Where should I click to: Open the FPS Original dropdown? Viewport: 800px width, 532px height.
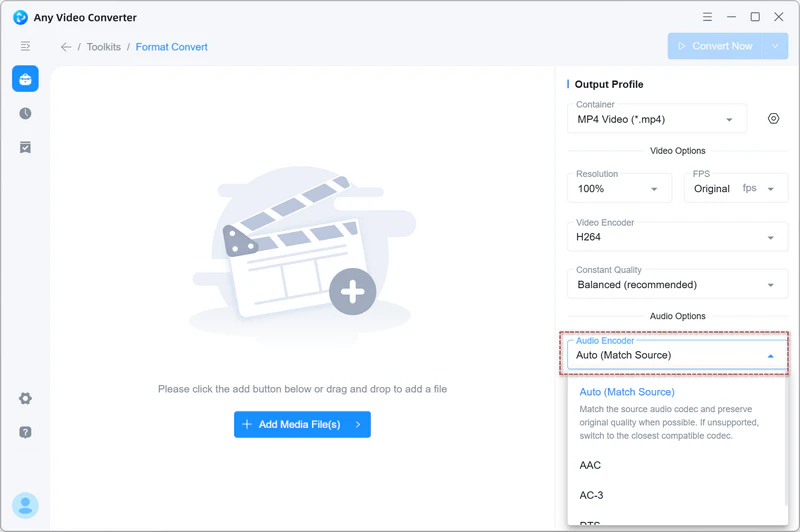(736, 189)
